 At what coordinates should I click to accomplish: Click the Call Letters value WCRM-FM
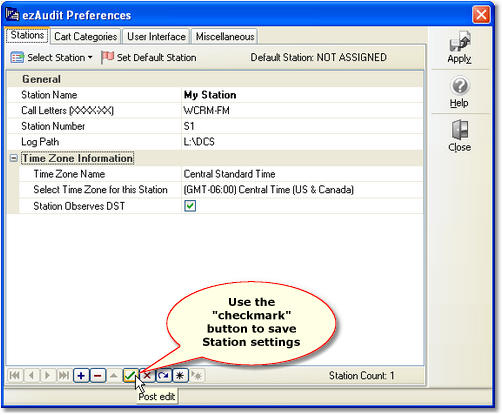(x=206, y=111)
